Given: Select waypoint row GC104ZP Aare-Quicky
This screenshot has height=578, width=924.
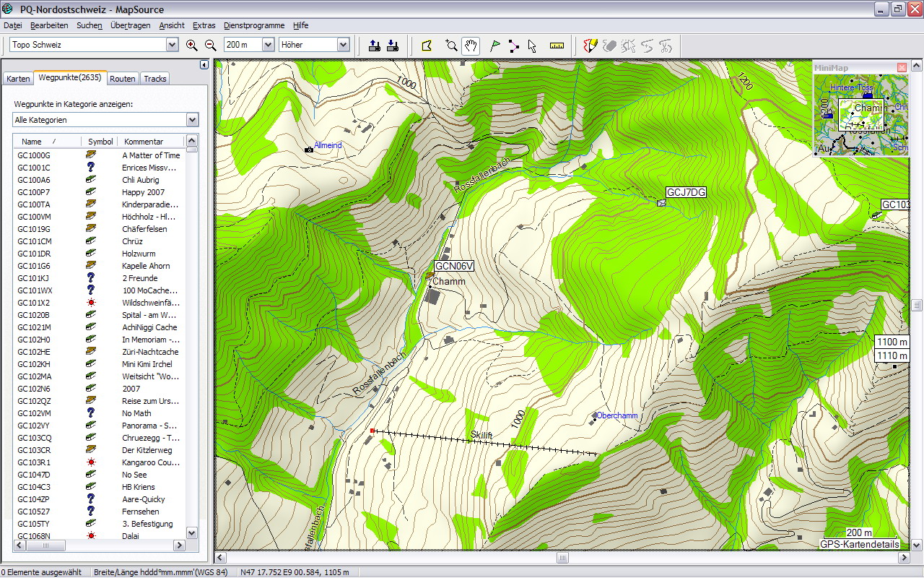Looking at the screenshot, I should coord(100,499).
